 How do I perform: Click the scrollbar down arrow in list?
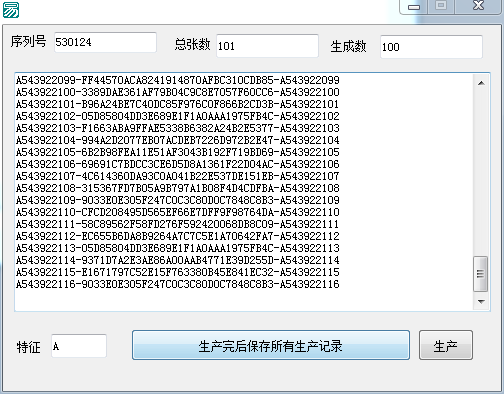pyautogui.click(x=481, y=301)
